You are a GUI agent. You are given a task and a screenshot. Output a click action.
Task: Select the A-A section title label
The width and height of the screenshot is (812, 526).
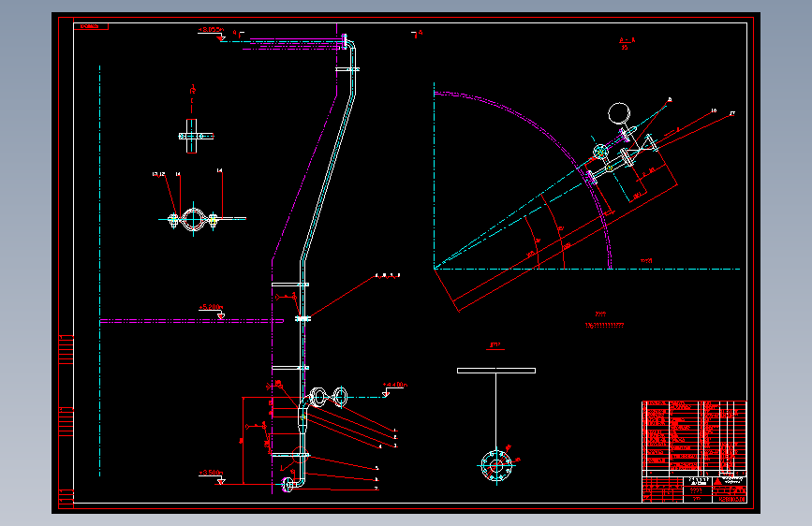click(627, 40)
